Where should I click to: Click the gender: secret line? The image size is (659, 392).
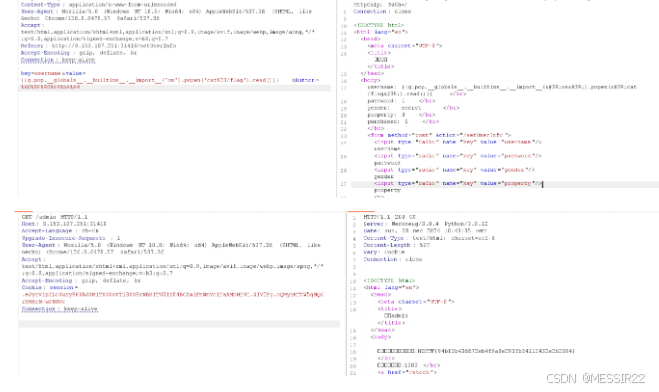point(414,108)
